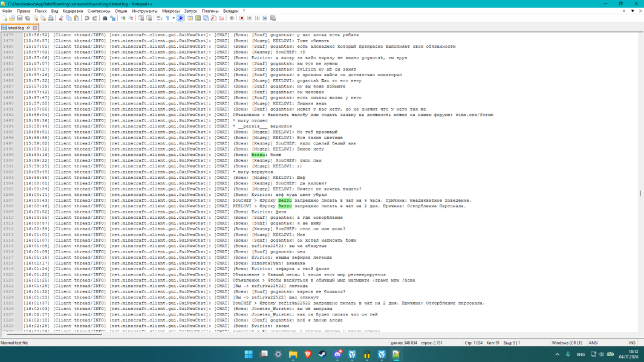
Task: Click the Open file toolbar icon
Action: click(x=12, y=18)
